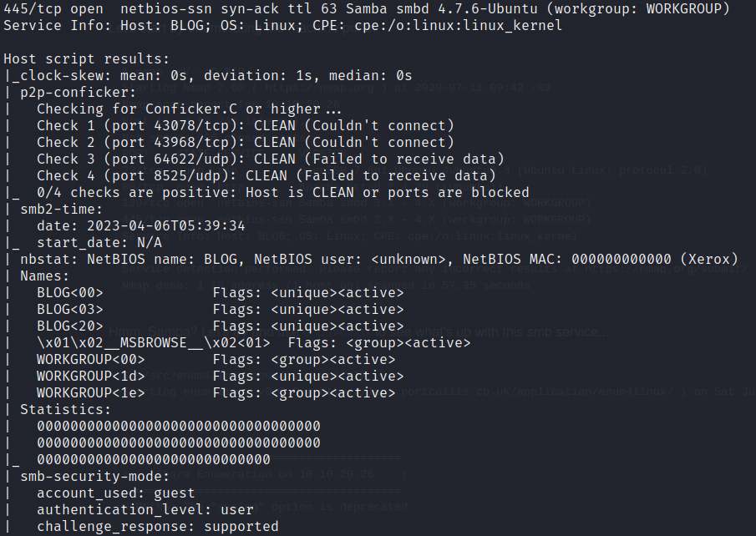This screenshot has height=536, width=756.
Task: Select the __MSBROWSE__ group entry
Action: pos(254,342)
